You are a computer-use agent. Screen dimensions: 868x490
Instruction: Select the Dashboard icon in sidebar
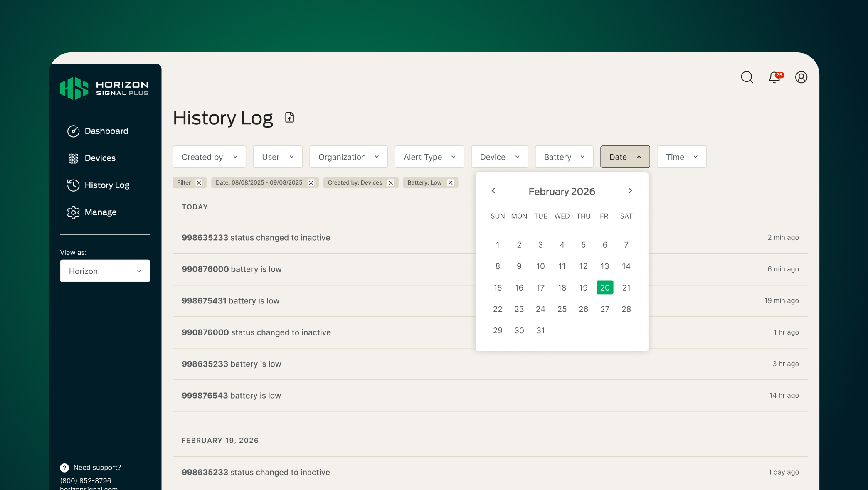tap(73, 131)
